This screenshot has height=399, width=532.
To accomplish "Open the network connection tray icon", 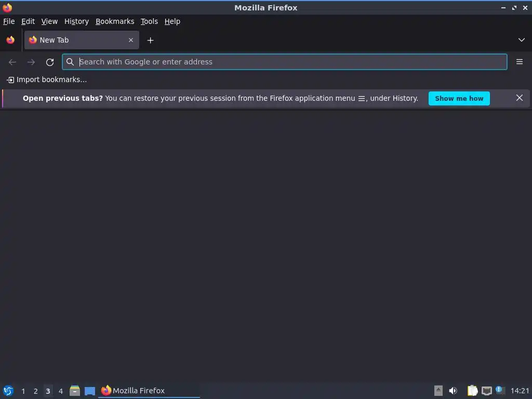I will click(x=487, y=391).
